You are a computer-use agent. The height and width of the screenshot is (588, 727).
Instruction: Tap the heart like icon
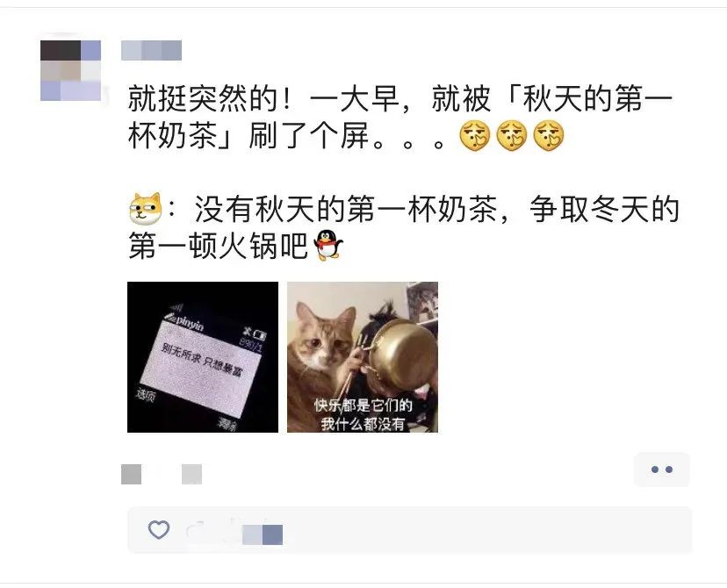(x=159, y=529)
